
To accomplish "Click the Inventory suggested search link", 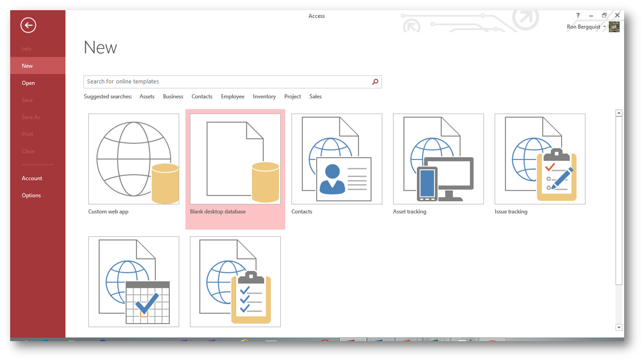I will (264, 97).
